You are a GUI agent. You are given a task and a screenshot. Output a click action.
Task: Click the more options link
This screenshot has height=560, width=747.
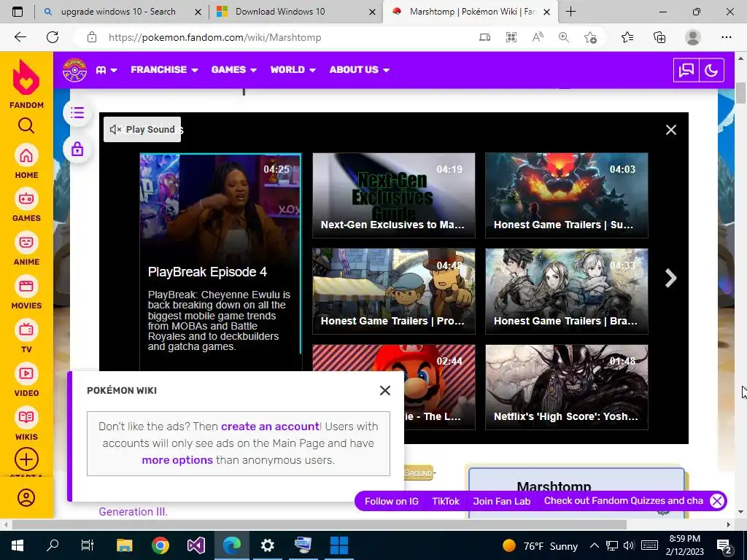(177, 460)
